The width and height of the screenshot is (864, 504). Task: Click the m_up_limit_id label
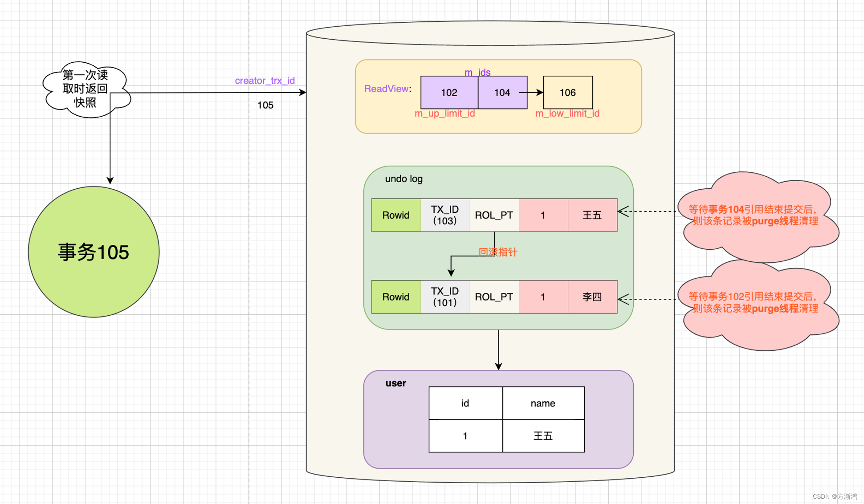tap(444, 114)
